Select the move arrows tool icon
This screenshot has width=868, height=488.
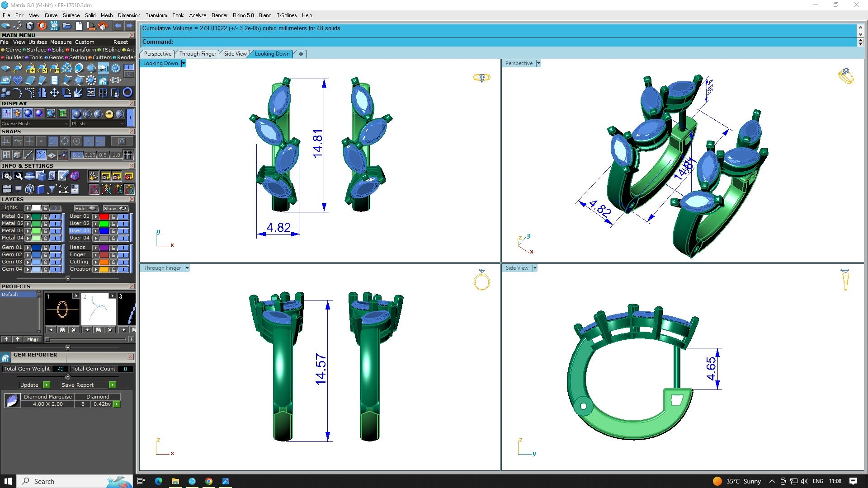54,93
